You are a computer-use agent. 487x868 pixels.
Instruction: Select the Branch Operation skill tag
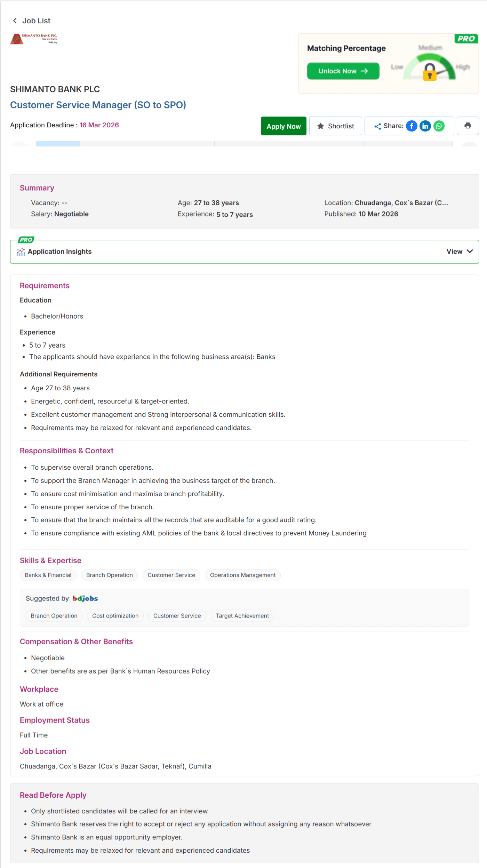(x=110, y=575)
